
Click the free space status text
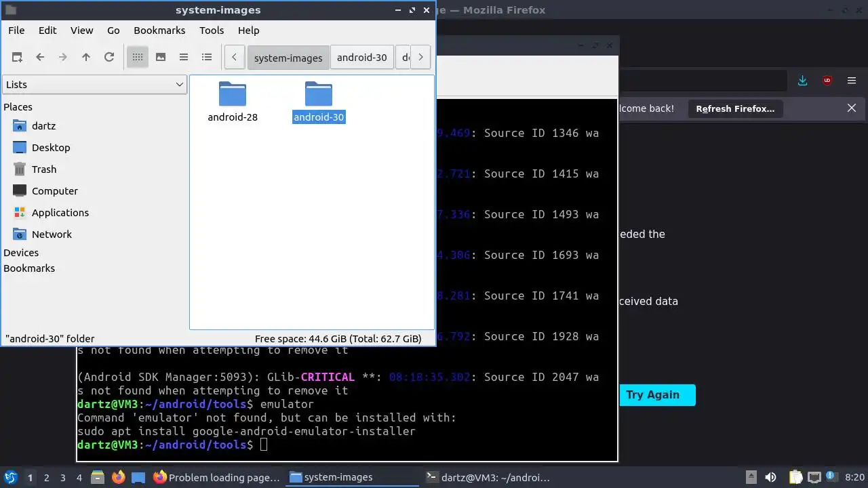click(338, 339)
